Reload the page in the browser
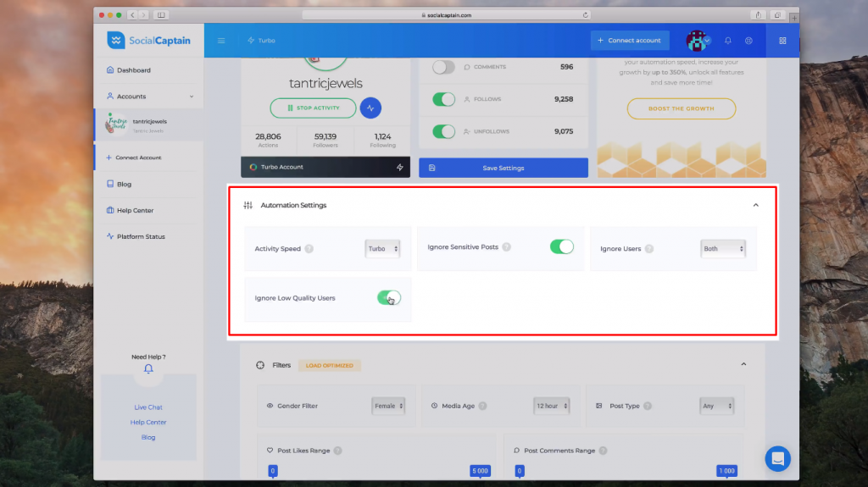 coord(585,15)
